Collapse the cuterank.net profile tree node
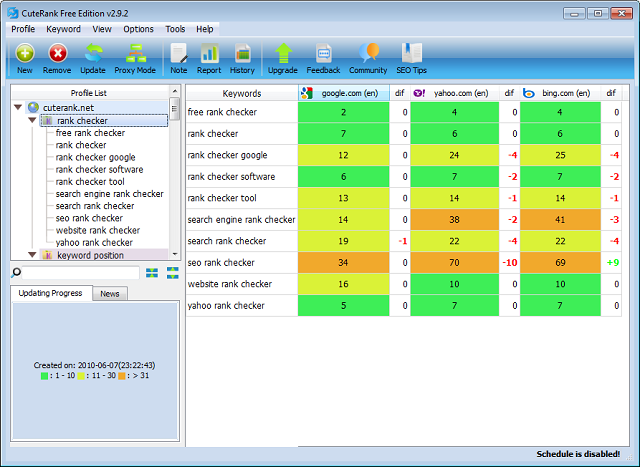This screenshot has height=467, width=640. click(x=18, y=108)
